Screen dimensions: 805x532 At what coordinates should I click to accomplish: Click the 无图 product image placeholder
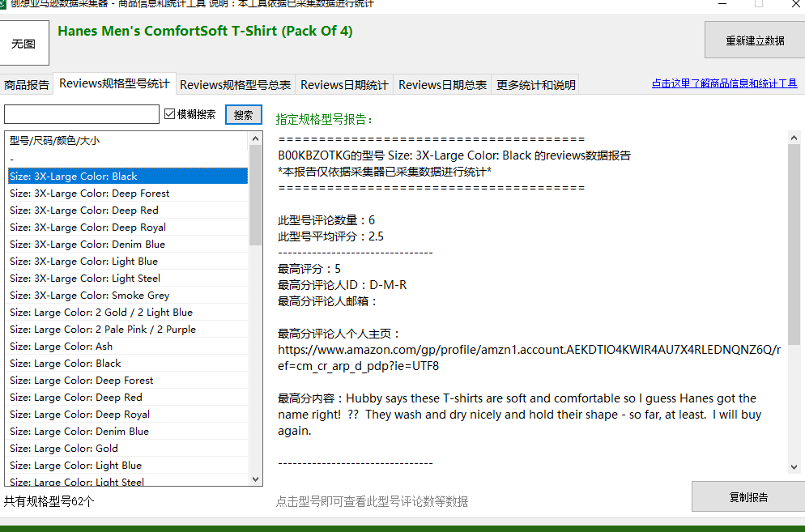point(24,43)
